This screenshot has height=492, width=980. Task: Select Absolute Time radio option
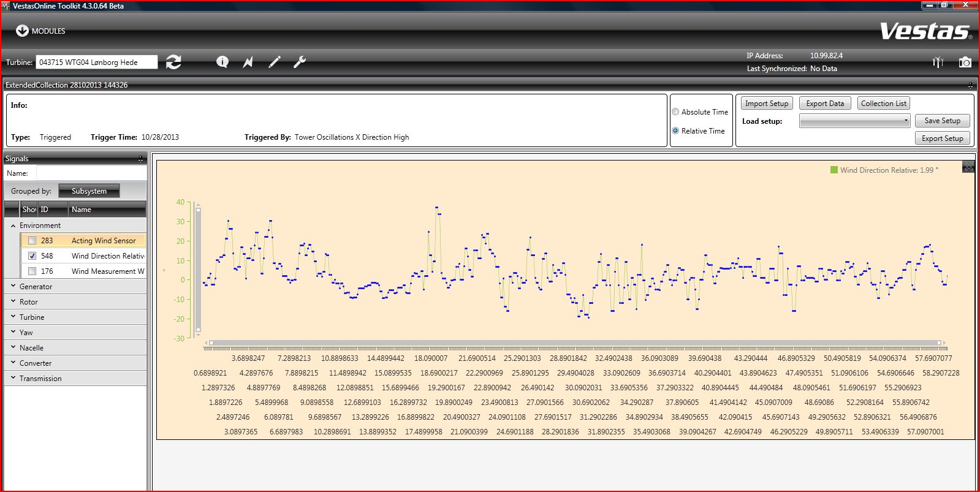675,112
